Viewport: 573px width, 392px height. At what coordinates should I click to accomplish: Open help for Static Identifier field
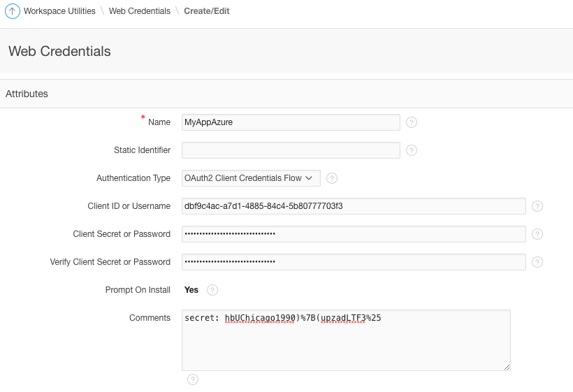pos(412,150)
